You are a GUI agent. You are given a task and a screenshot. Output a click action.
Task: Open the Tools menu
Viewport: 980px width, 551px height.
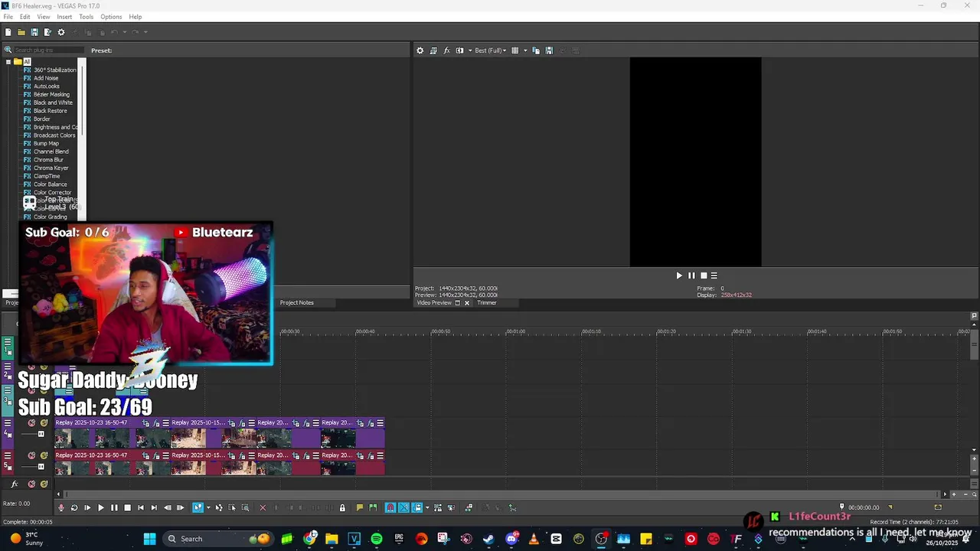tap(86, 17)
